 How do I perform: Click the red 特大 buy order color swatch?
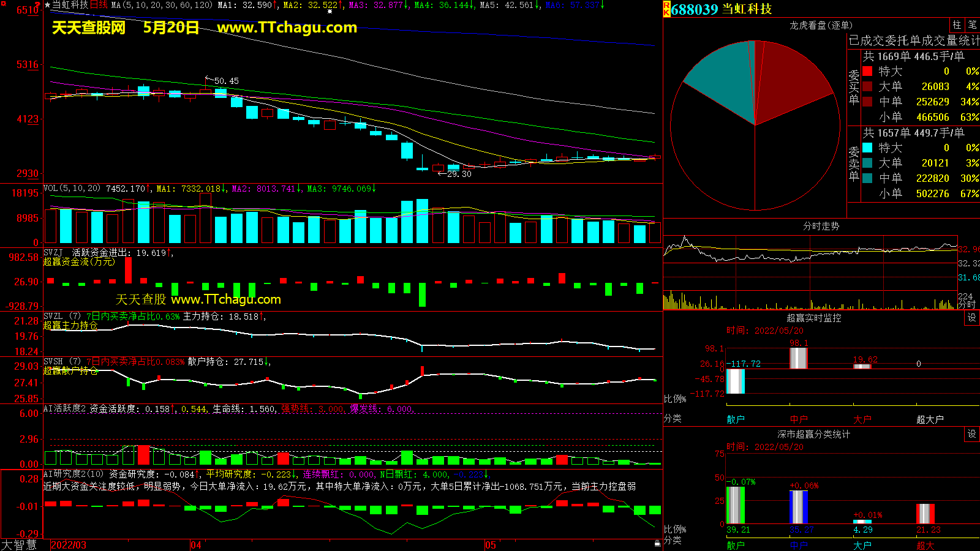coord(867,72)
